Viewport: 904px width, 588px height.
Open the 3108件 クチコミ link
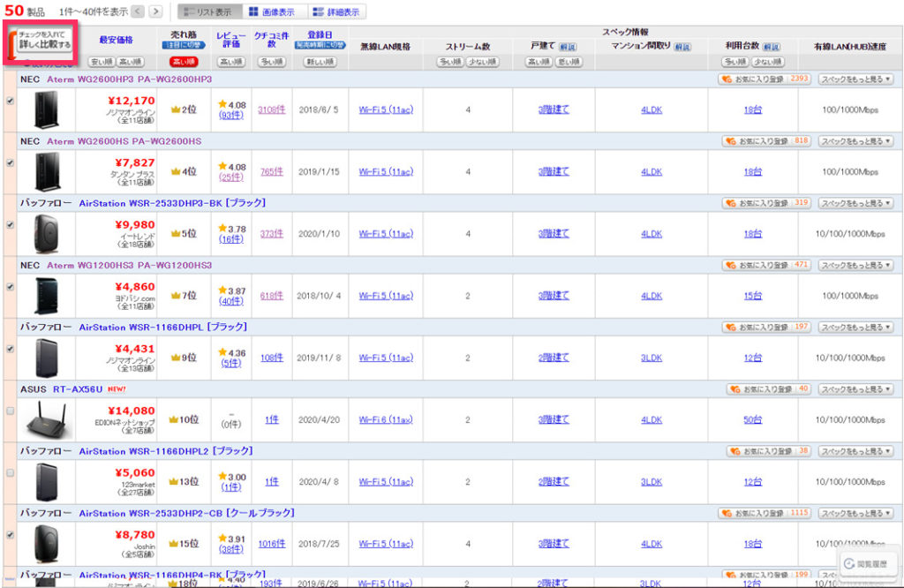point(272,109)
